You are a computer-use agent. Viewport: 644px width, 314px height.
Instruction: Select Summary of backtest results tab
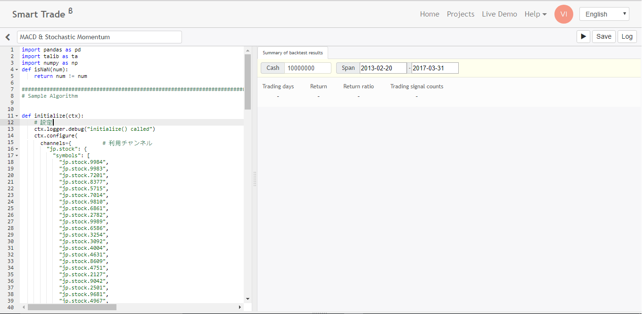point(293,53)
